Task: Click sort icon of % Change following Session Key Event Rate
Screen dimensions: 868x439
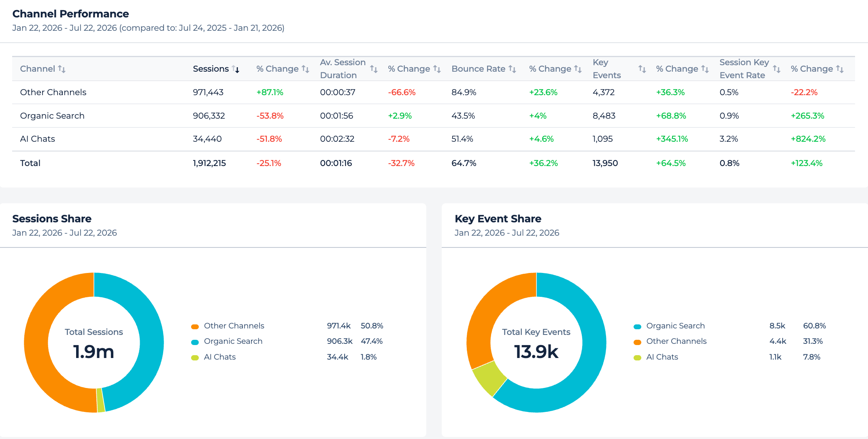Action: click(840, 69)
